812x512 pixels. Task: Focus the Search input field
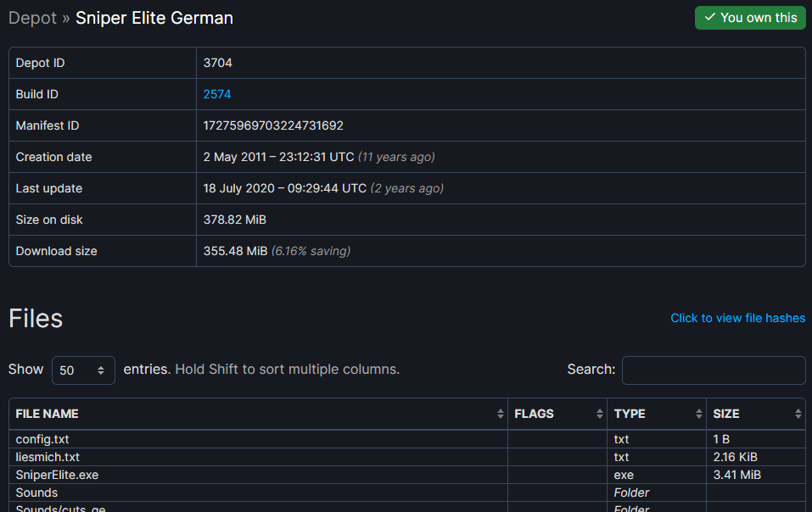(714, 370)
